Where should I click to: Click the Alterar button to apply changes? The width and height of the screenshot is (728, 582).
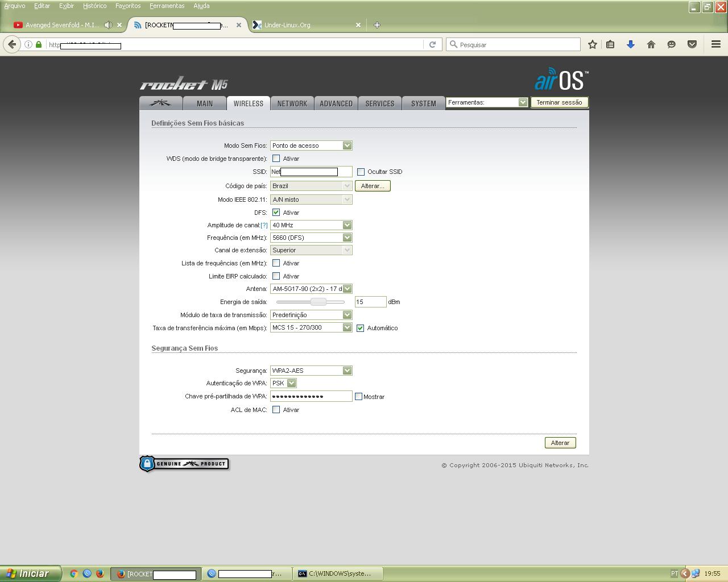[x=560, y=443]
